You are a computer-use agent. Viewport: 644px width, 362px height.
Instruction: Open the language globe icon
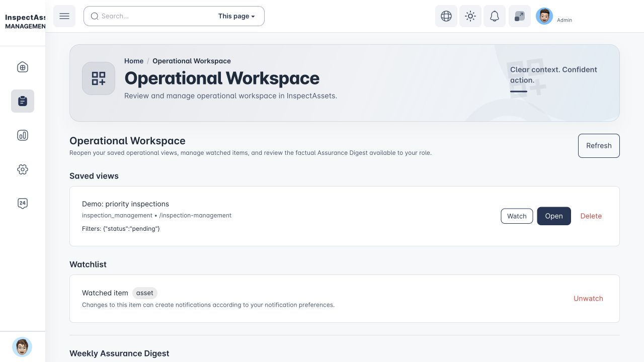(x=446, y=16)
